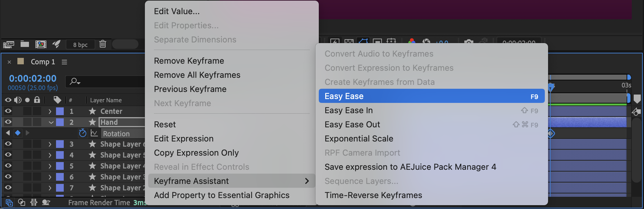Click the Rotation stopwatch icon
This screenshot has width=644, height=209.
83,133
